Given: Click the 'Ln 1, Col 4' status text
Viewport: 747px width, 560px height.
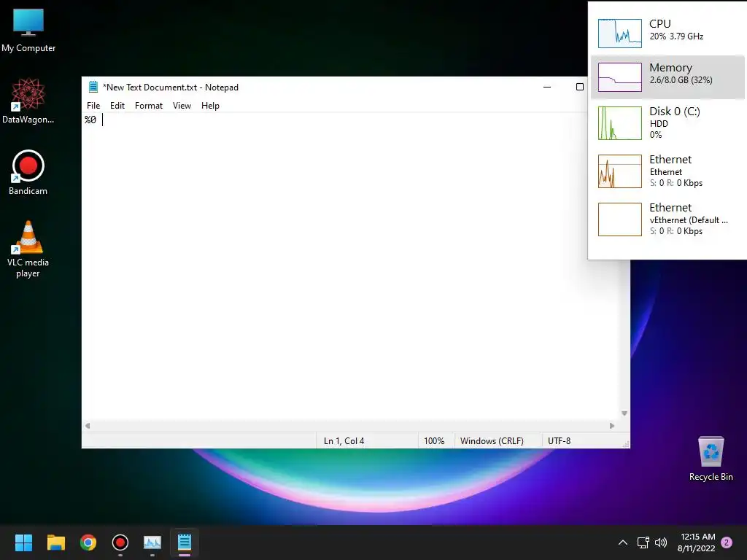Looking at the screenshot, I should point(344,441).
